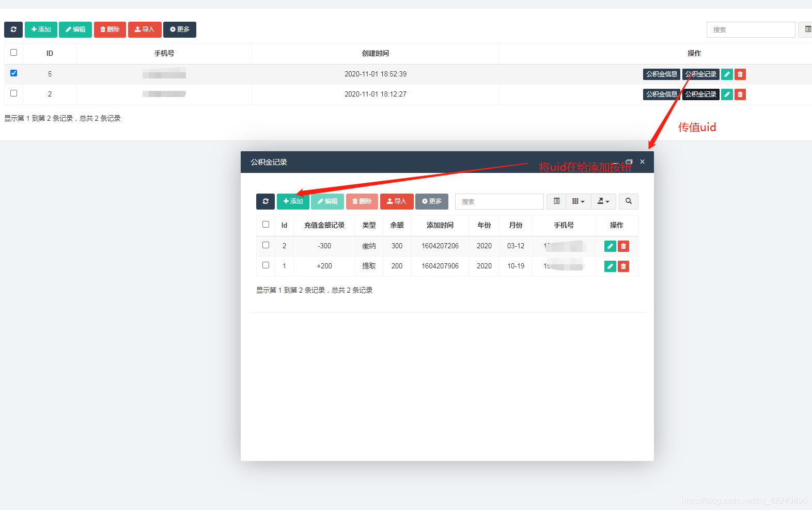The width and height of the screenshot is (812, 510).
Task: Click the 1604207206 time cell in dialog
Action: coord(440,246)
